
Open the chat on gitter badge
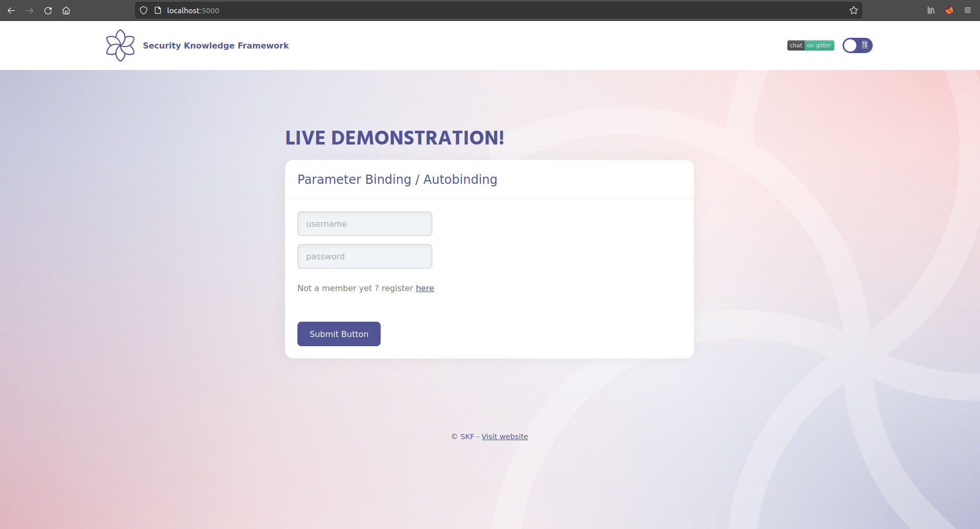[x=810, y=45]
